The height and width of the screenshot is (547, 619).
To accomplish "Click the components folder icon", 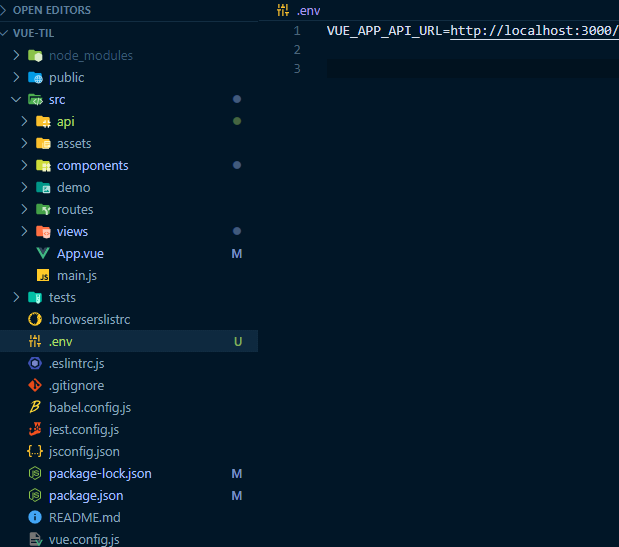I will 43,166.
